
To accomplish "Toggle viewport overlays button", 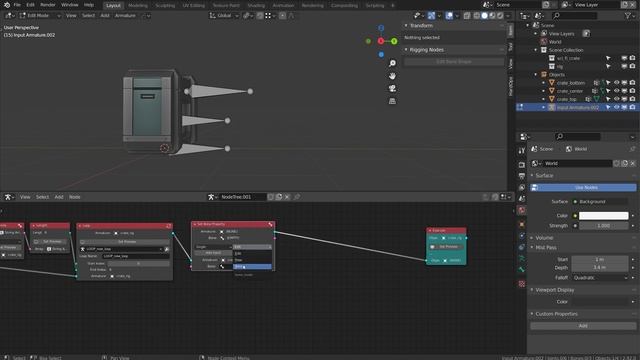I will point(449,16).
